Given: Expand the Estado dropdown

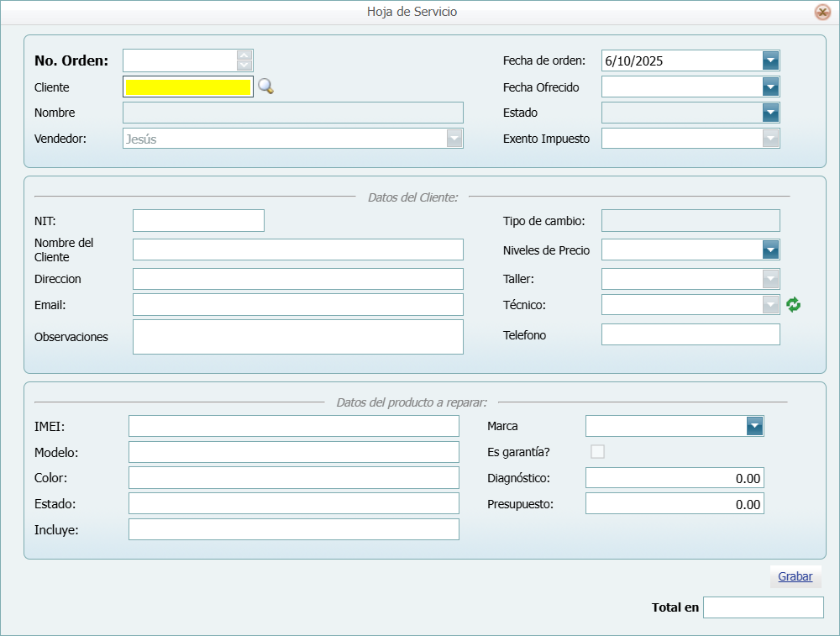Looking at the screenshot, I should [770, 112].
